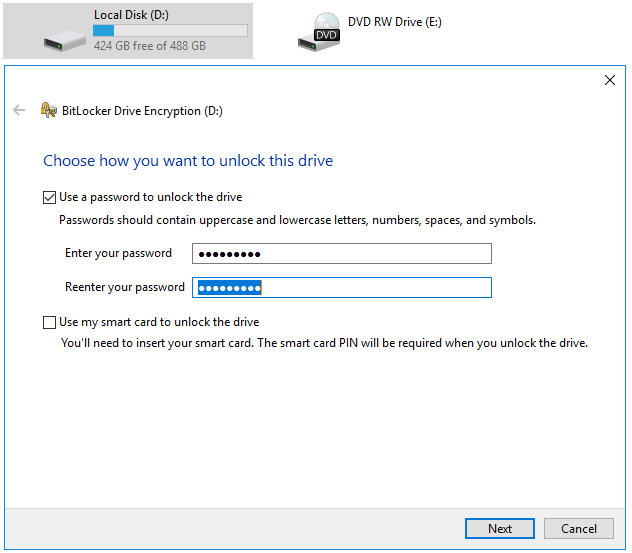Image resolution: width=632 pixels, height=553 pixels.
Task: Click the Local Disk (D:) storage usage bar
Action: click(x=170, y=31)
